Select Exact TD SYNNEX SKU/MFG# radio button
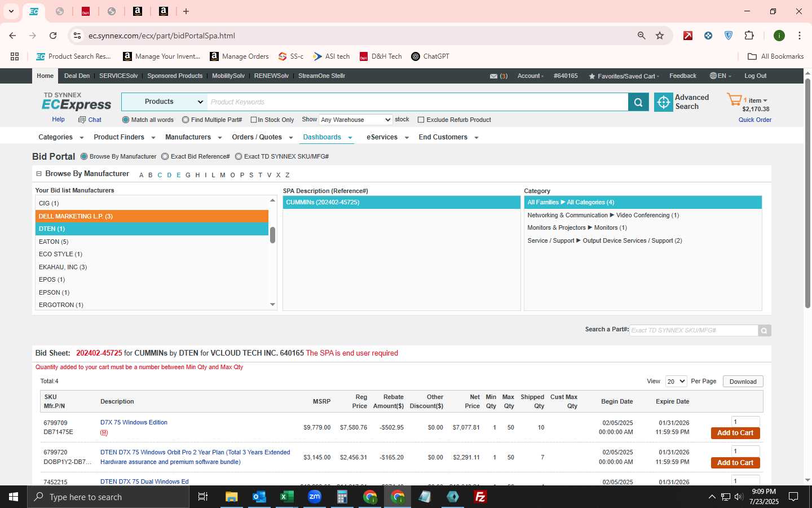812x508 pixels. pyautogui.click(x=239, y=156)
